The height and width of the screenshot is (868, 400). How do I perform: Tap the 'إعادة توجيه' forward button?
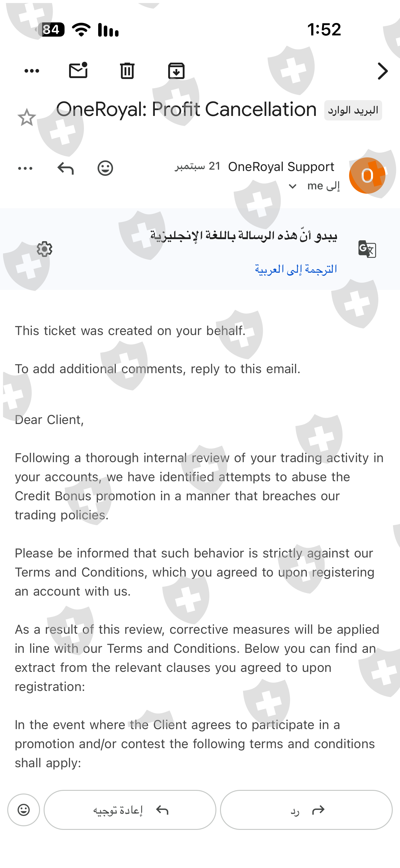(x=130, y=810)
